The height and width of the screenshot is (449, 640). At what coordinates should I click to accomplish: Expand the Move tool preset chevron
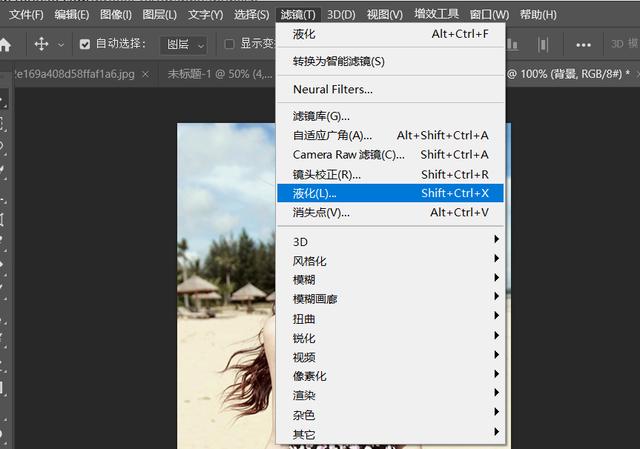pyautogui.click(x=61, y=44)
